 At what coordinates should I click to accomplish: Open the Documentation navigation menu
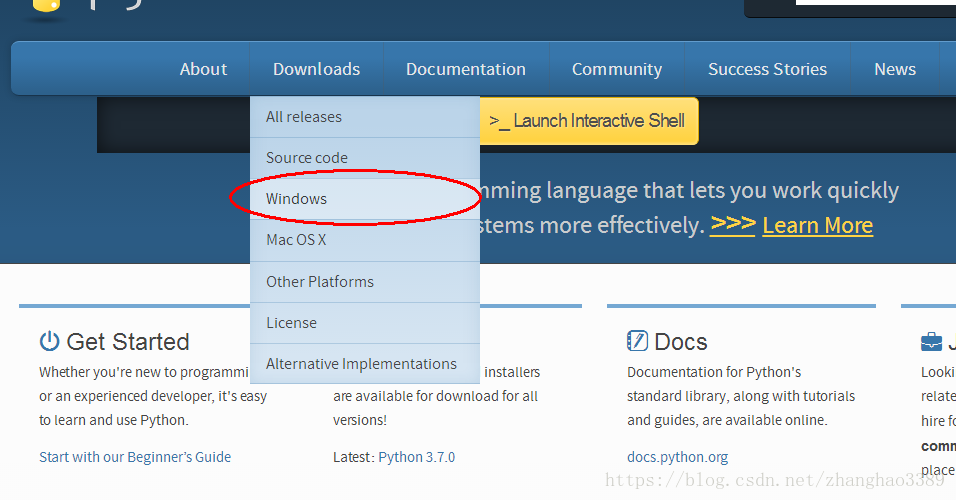466,69
